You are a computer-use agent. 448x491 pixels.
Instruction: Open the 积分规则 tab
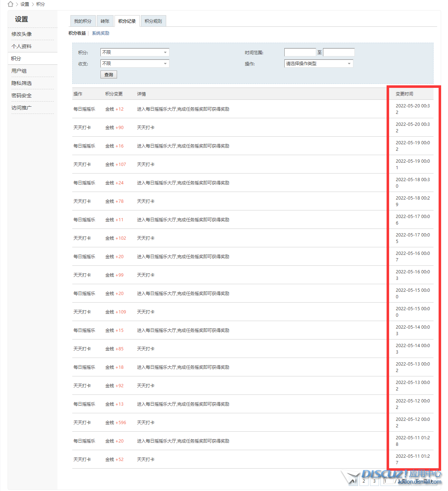[x=153, y=21]
